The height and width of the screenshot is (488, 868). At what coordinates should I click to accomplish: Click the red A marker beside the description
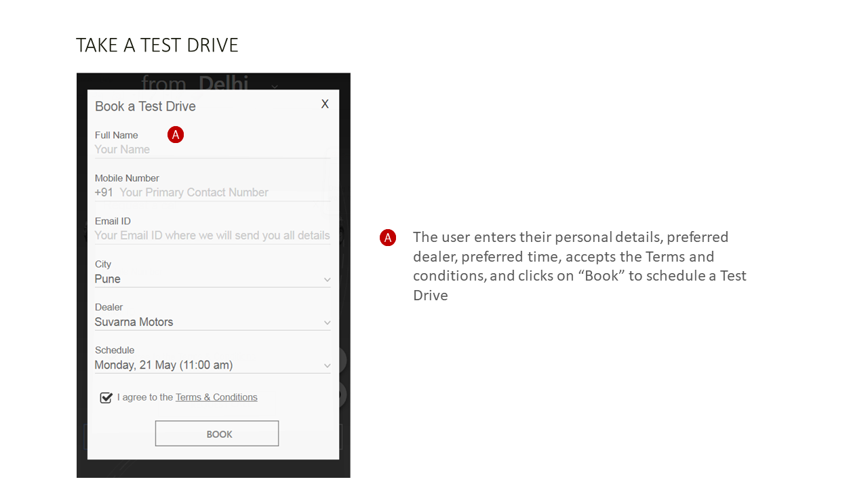point(388,238)
